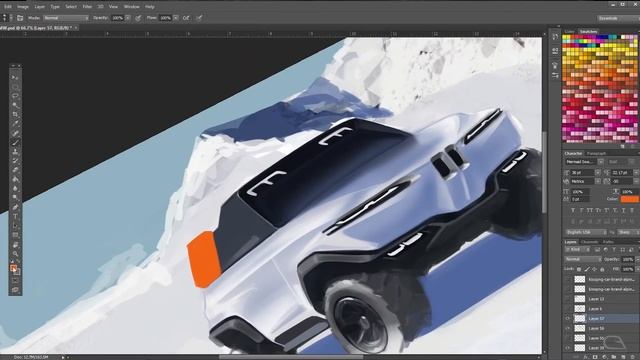Select the Hand tool

click(x=15, y=244)
